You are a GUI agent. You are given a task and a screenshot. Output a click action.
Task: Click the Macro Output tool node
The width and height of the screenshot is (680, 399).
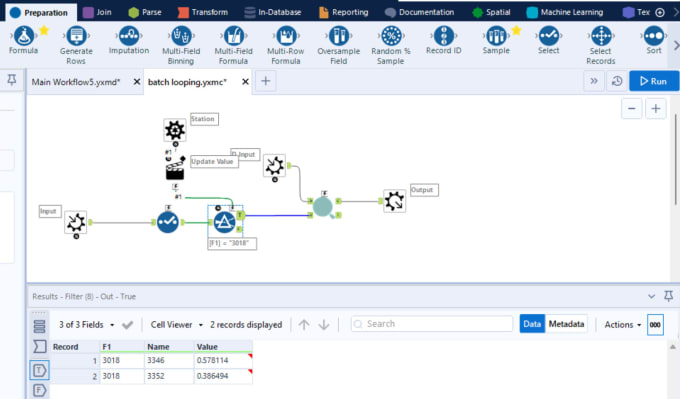(395, 201)
